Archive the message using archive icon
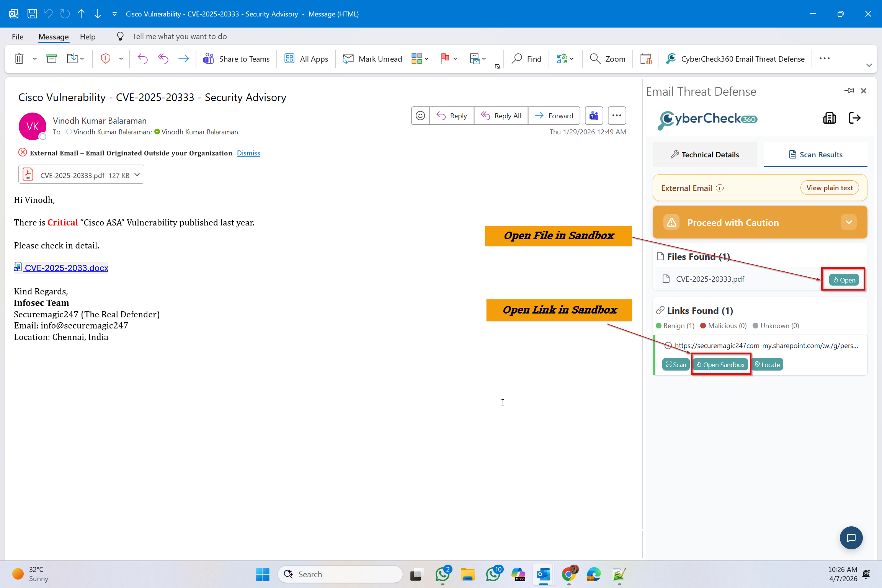This screenshot has width=882, height=588. click(x=51, y=59)
